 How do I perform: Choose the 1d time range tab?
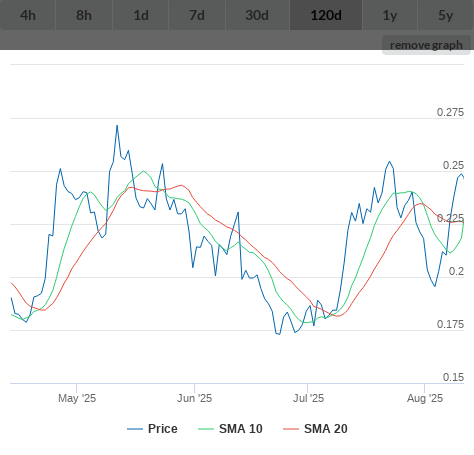pos(141,15)
